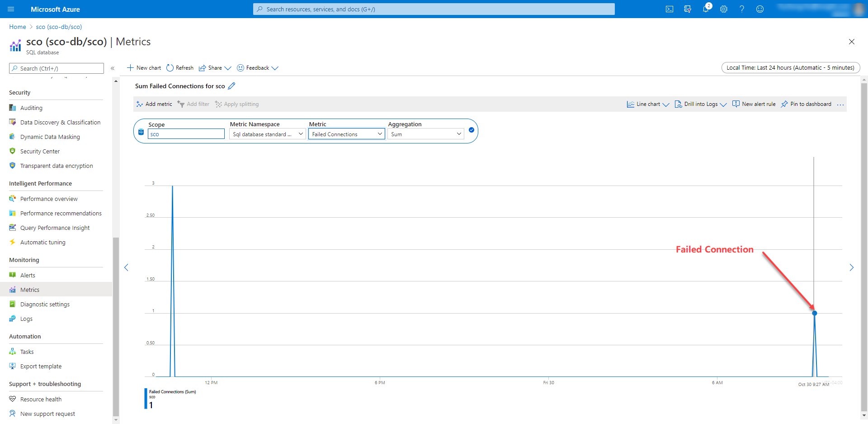Click the New chart button
This screenshot has height=424, width=868.
[x=144, y=68]
